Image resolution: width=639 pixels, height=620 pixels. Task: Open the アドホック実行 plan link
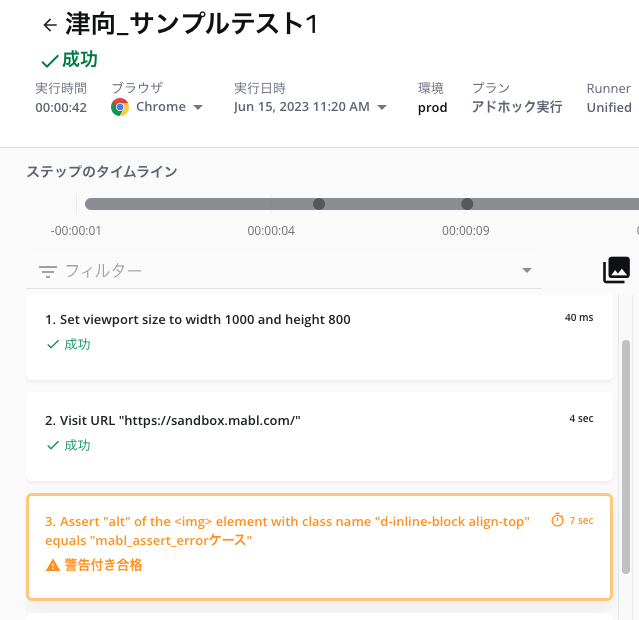517,107
